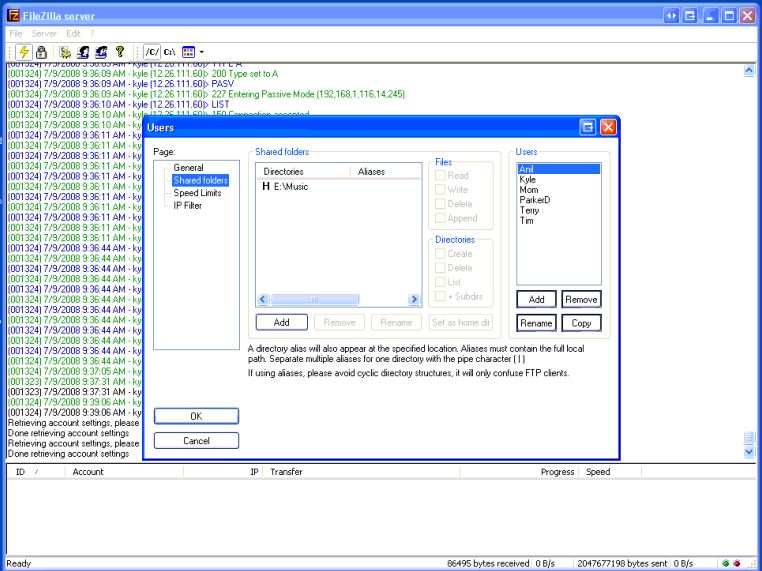Select the C:\ physical path icon
The height and width of the screenshot is (571, 762).
(169, 51)
